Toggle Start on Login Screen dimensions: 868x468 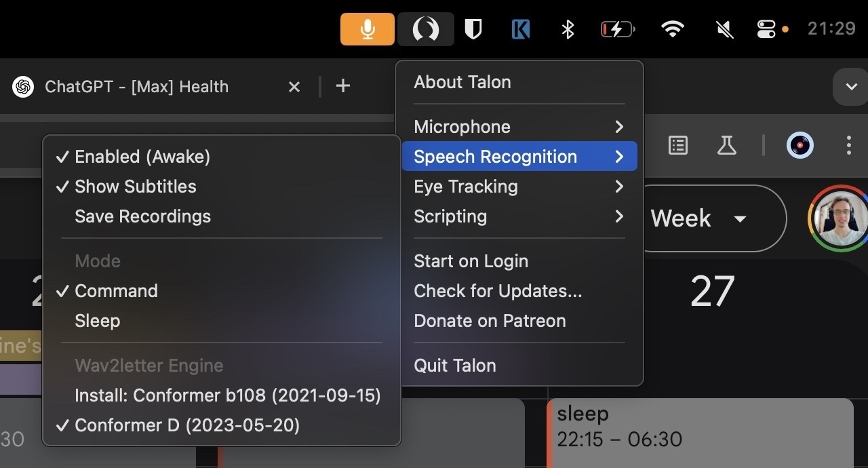(x=520, y=261)
